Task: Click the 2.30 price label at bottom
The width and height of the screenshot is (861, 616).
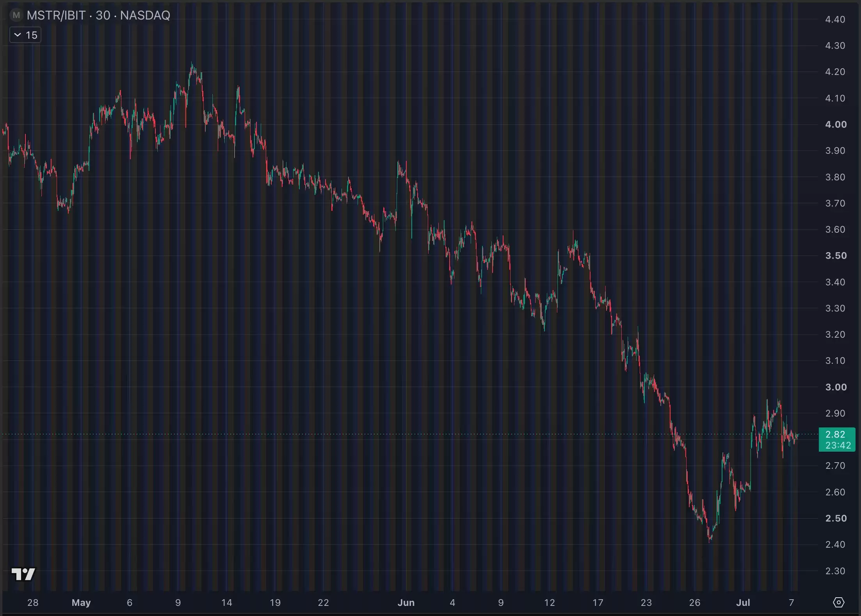Action: click(835, 571)
